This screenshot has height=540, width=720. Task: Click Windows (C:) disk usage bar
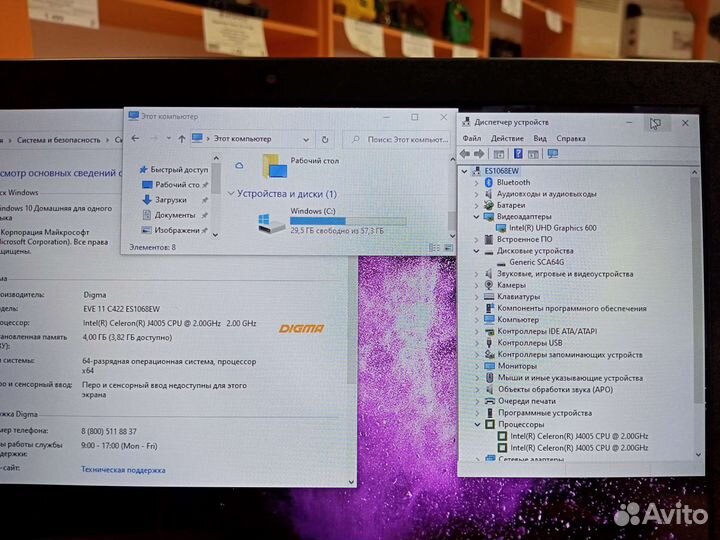click(348, 221)
